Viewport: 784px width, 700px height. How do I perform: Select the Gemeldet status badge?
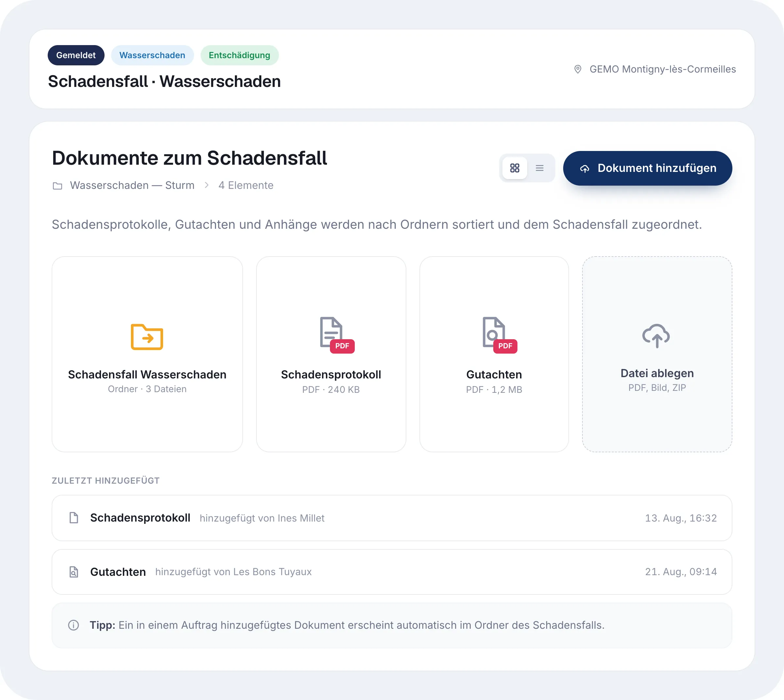click(76, 55)
